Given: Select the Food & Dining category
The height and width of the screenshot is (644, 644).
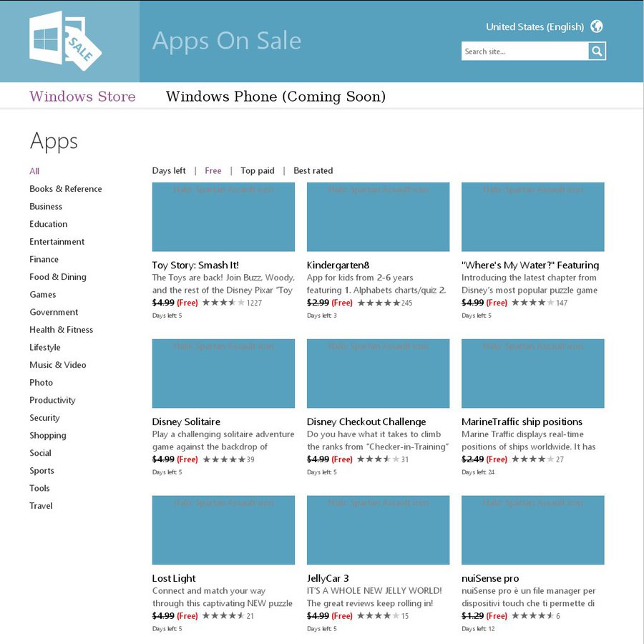Looking at the screenshot, I should (58, 277).
